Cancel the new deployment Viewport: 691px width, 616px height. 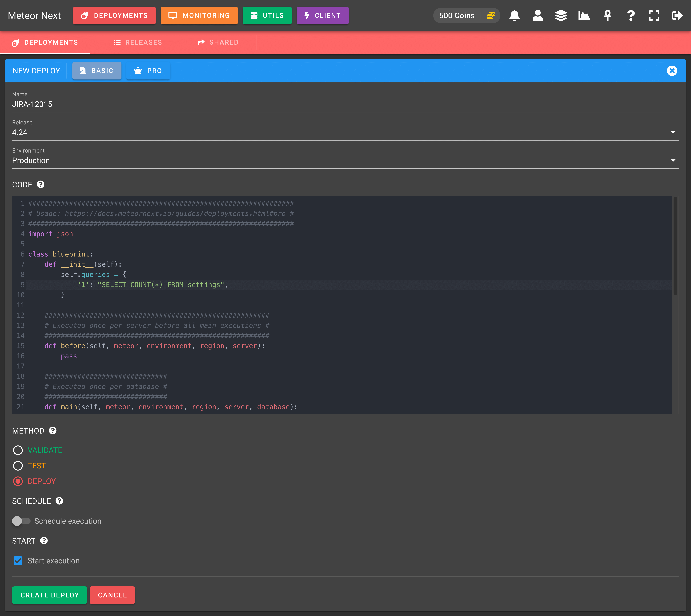click(112, 595)
